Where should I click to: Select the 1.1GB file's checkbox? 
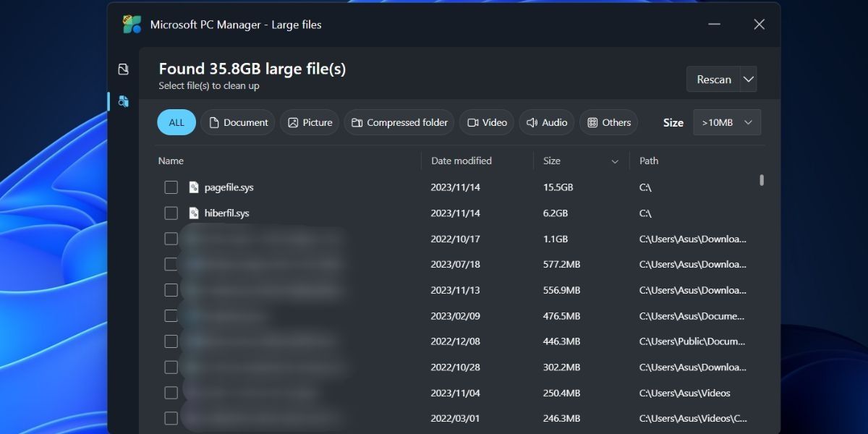171,238
